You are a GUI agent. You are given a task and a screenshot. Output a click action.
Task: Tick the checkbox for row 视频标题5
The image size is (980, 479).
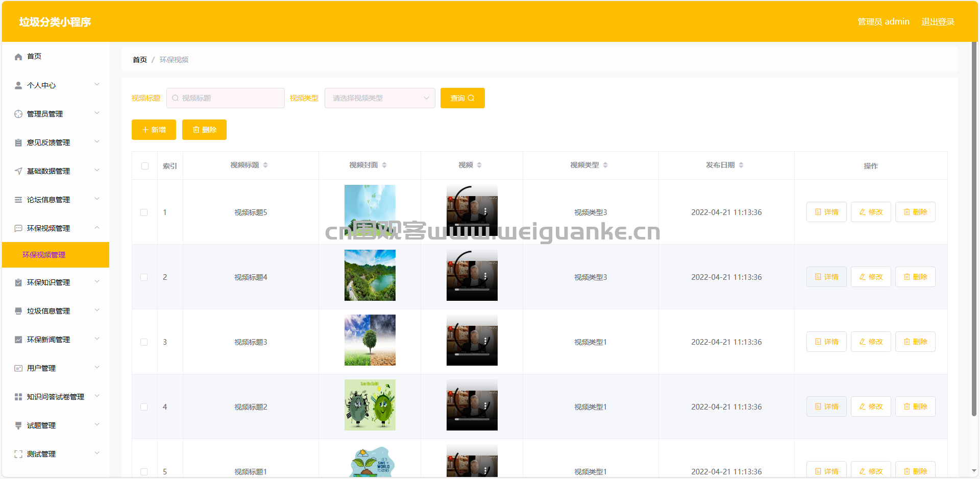[144, 212]
